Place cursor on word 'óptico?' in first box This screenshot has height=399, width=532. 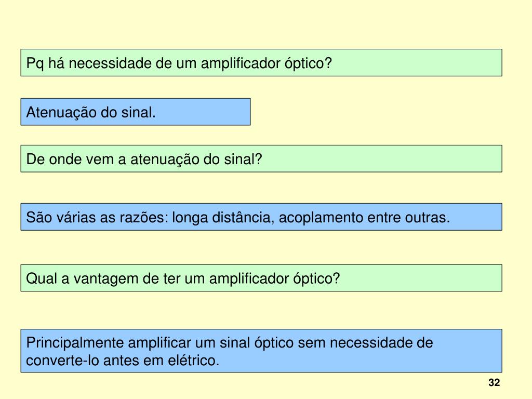(x=308, y=63)
